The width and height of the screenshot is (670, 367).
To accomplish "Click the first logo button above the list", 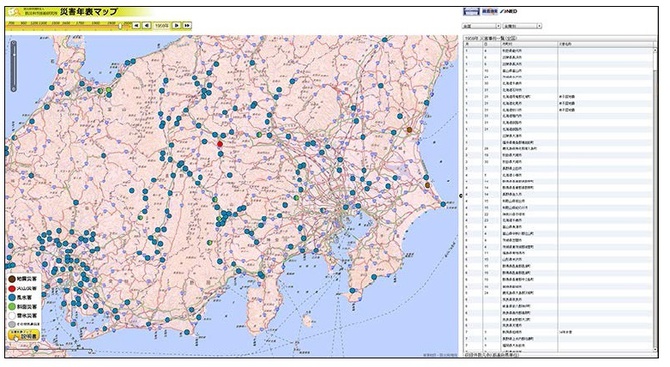I will 472,12.
